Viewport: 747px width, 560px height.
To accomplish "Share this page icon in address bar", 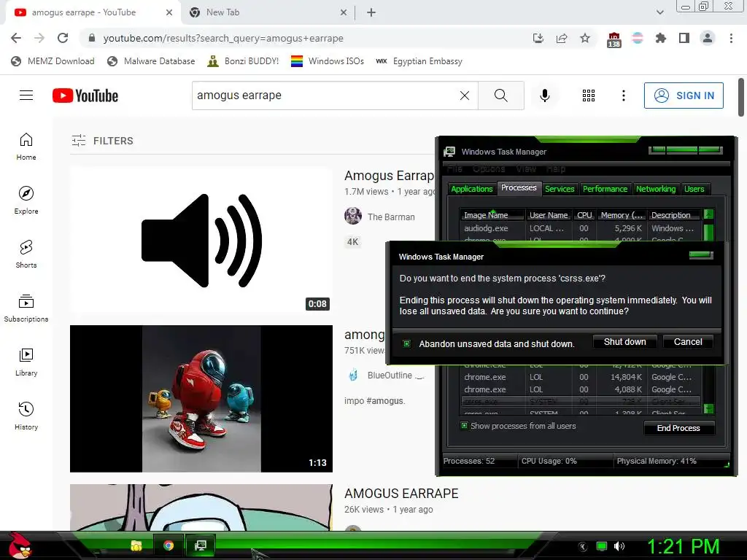I will (562, 38).
